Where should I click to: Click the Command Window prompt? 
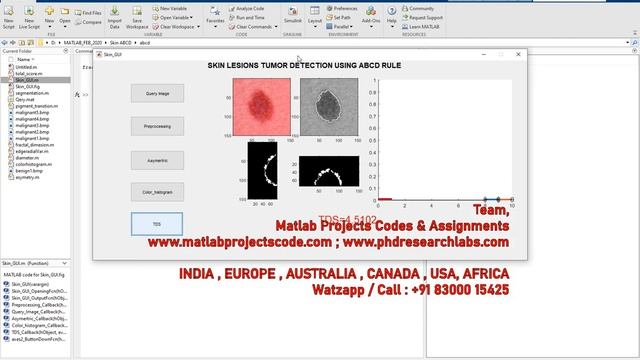pyautogui.click(x=86, y=95)
